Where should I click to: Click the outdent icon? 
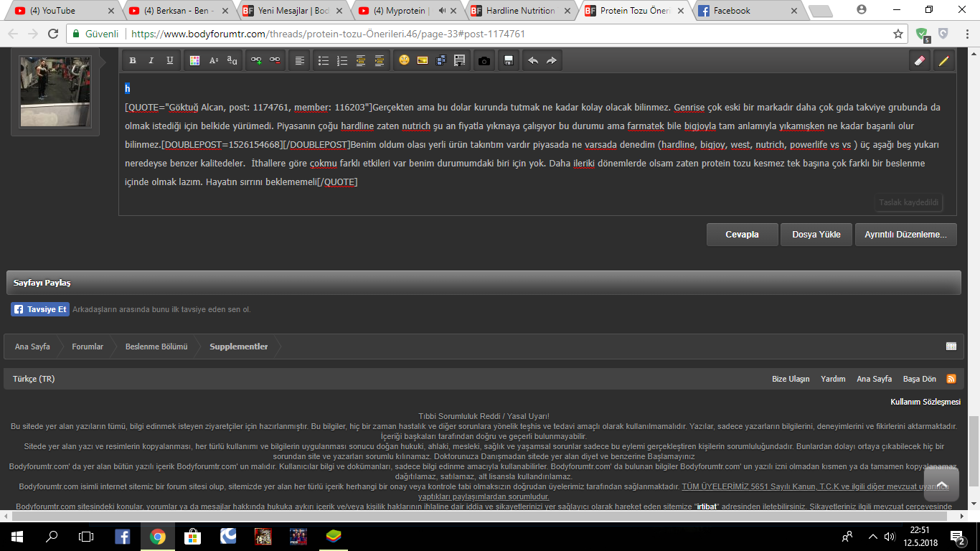point(361,61)
